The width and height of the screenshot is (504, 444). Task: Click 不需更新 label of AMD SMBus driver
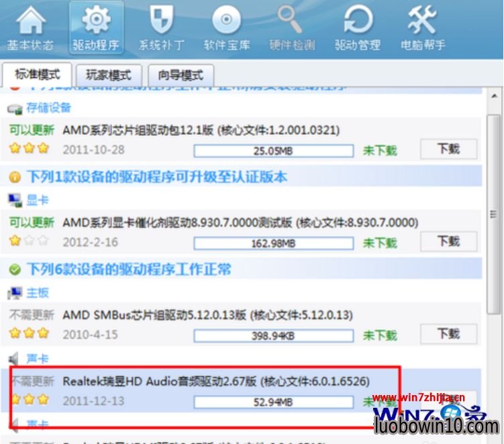[32, 315]
